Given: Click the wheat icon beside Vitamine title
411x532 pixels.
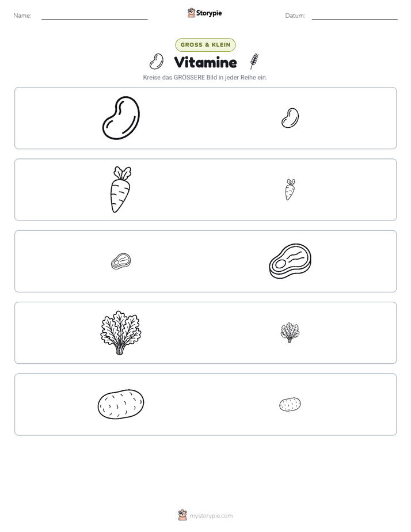Looking at the screenshot, I should [254, 61].
